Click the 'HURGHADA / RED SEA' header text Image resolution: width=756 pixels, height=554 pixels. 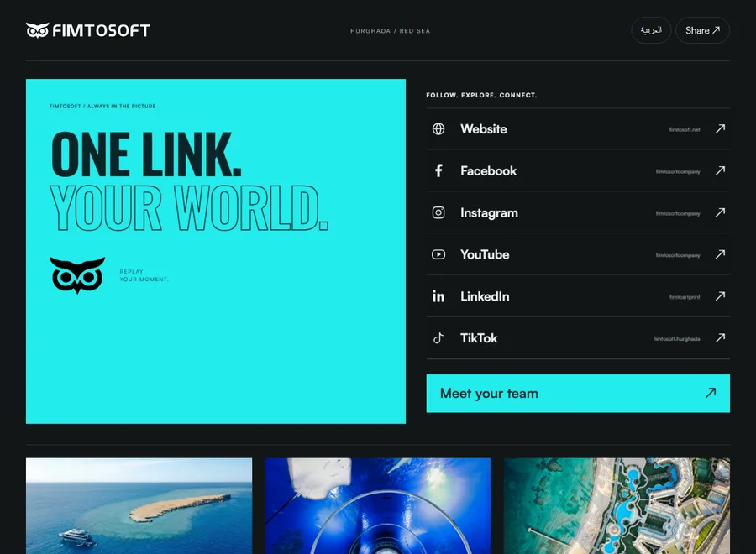tap(390, 31)
